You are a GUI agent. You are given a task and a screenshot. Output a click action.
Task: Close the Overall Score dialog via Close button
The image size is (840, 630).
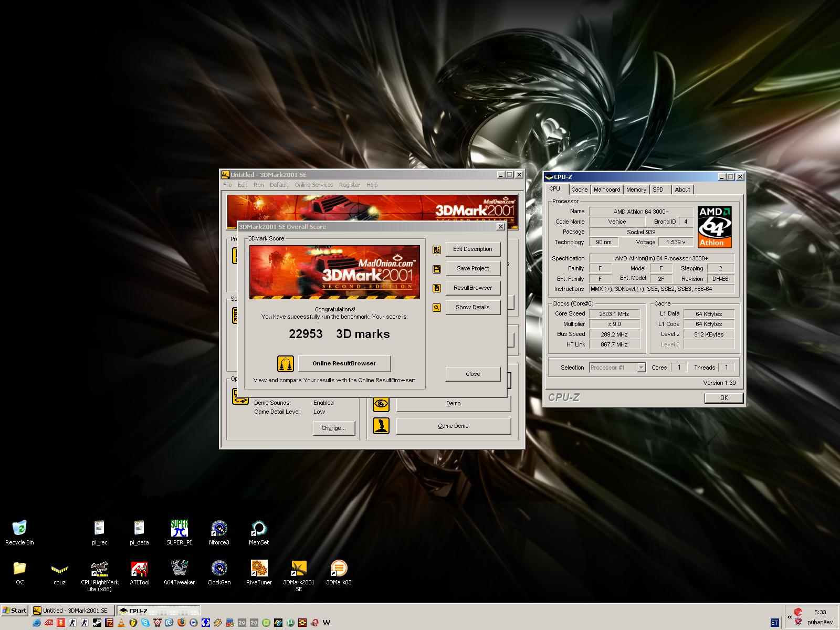[x=472, y=374]
